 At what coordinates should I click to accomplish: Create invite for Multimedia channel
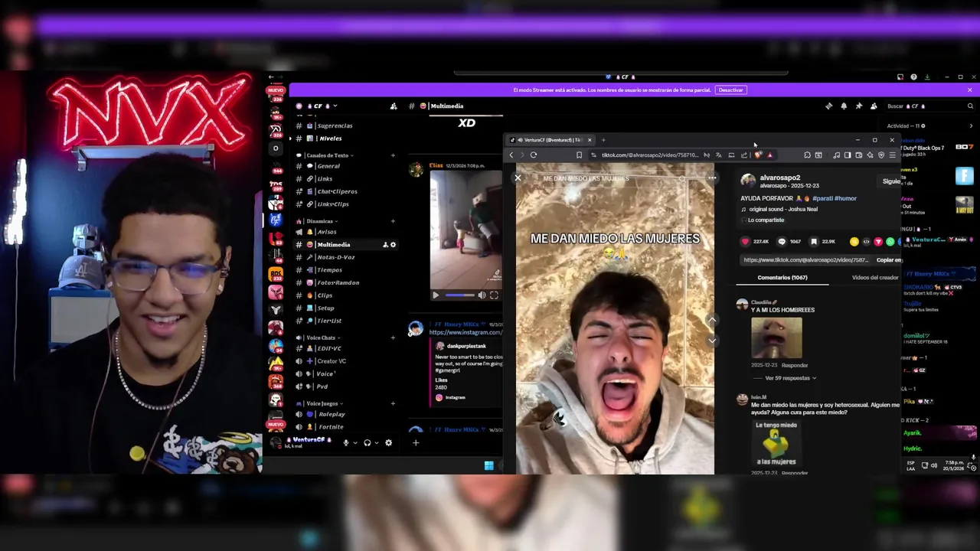(x=385, y=245)
